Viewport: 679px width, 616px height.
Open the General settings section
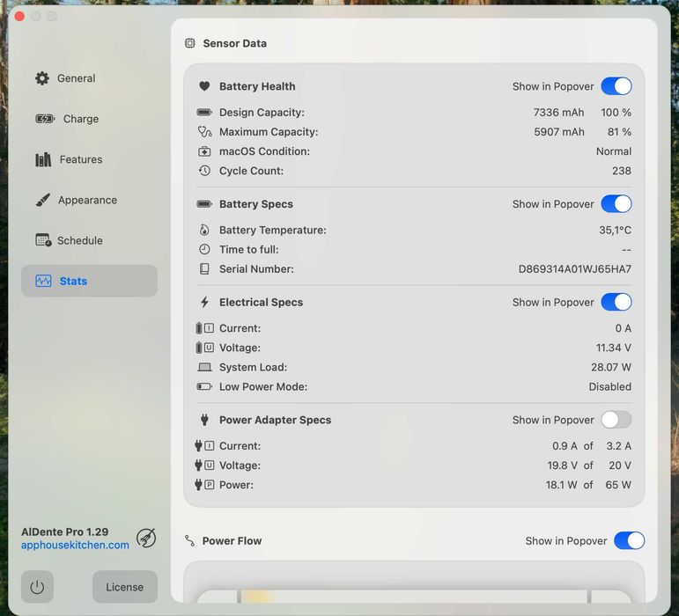click(x=89, y=78)
